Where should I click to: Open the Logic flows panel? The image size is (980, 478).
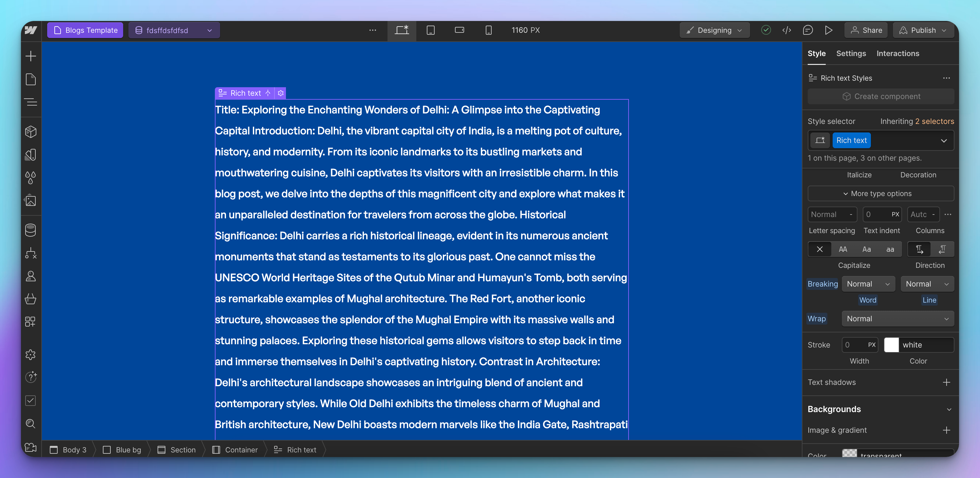coord(31,253)
